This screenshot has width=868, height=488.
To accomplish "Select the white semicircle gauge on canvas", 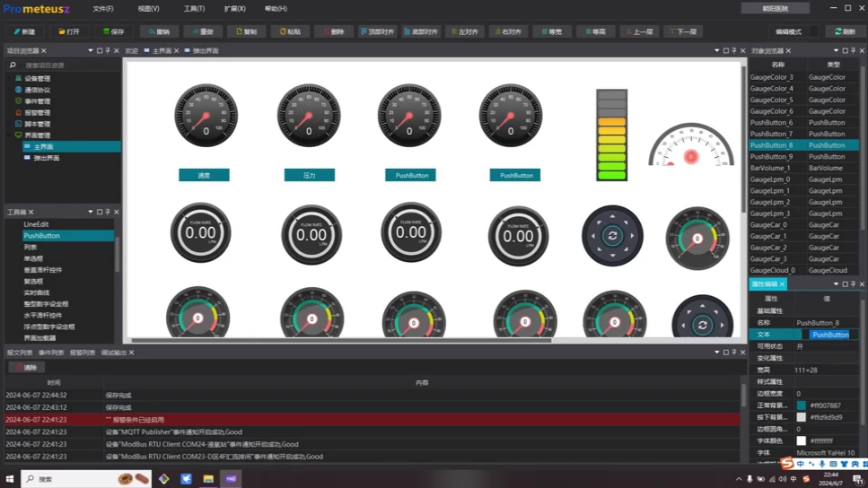I will (691, 145).
